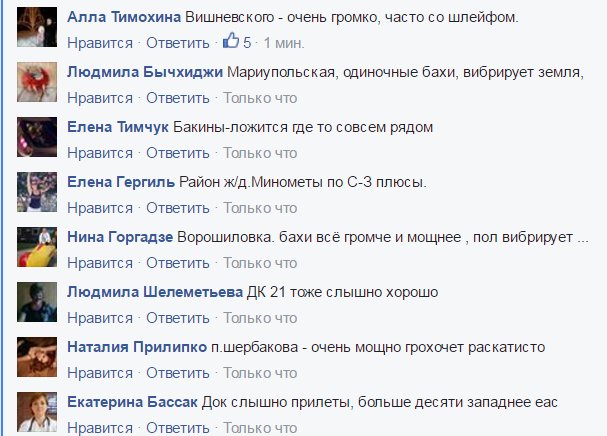This screenshot has height=436, width=607.
Task: Like Елена Тимчук's comment with Нравится
Action: pyautogui.click(x=99, y=153)
